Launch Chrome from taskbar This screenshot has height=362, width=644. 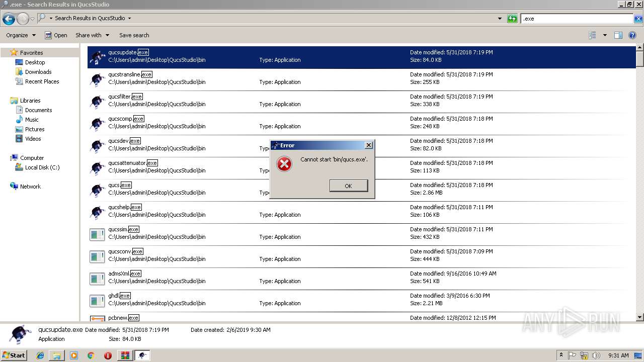click(x=91, y=355)
